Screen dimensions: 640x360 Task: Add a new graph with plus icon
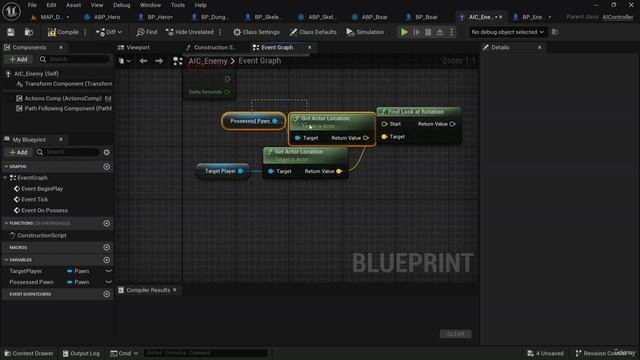coord(107,167)
